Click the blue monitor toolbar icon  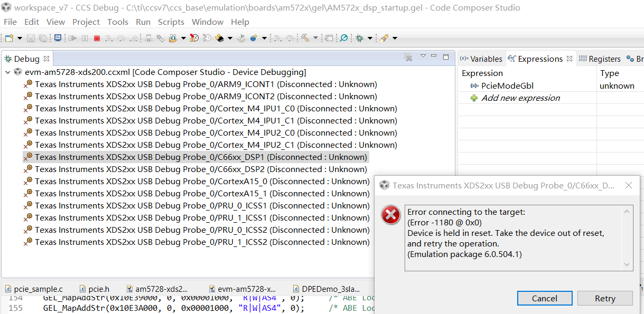coord(58,38)
